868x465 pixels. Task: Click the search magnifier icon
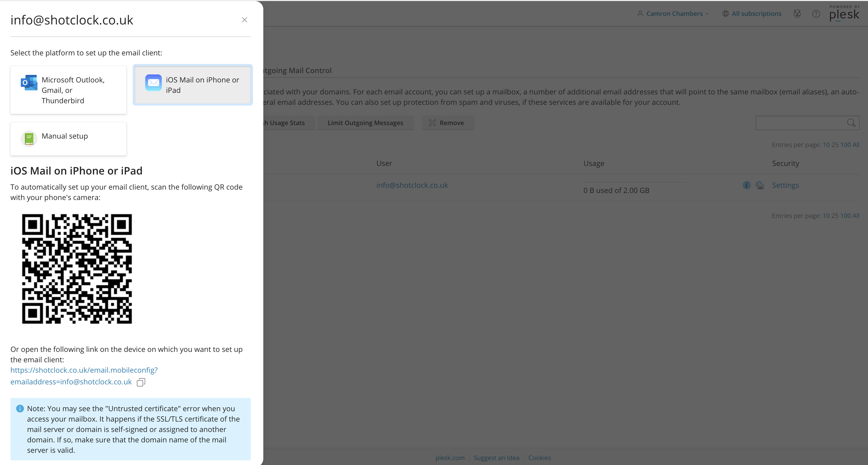pos(851,123)
